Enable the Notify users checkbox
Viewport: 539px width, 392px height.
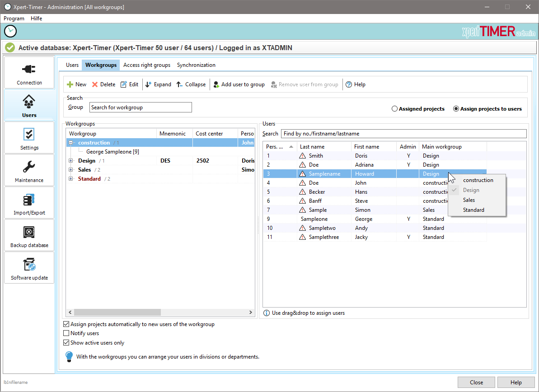67,333
